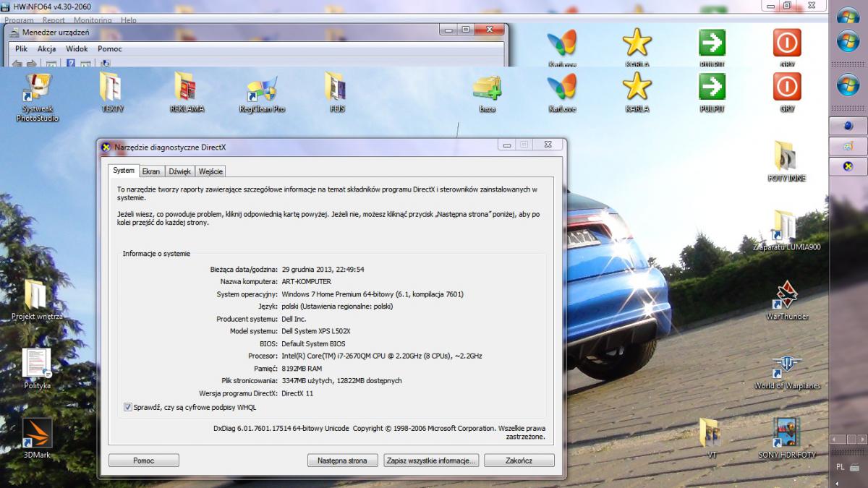Open the Pomoc menu in Menedżer urządzeń

[x=110, y=48]
